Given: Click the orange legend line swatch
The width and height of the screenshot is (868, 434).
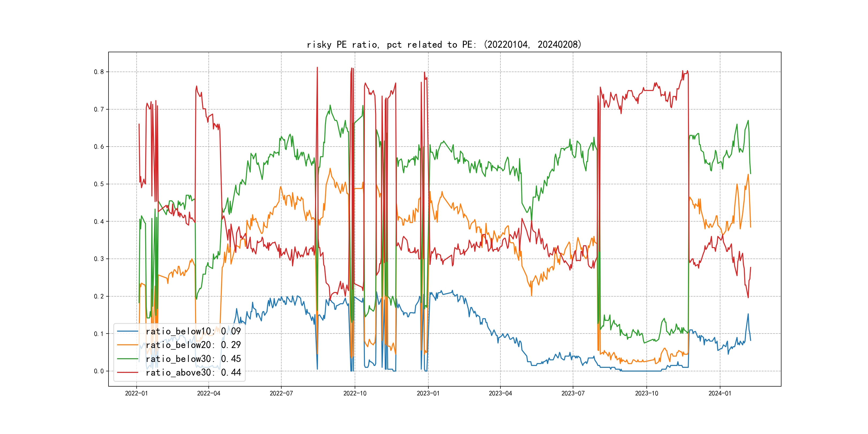Looking at the screenshot, I should click(128, 345).
